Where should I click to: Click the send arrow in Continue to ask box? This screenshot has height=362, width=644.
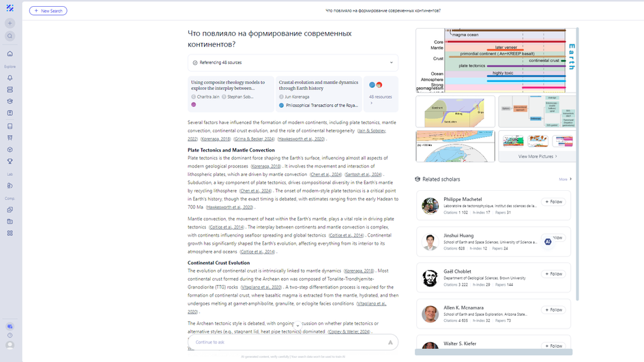click(x=390, y=342)
